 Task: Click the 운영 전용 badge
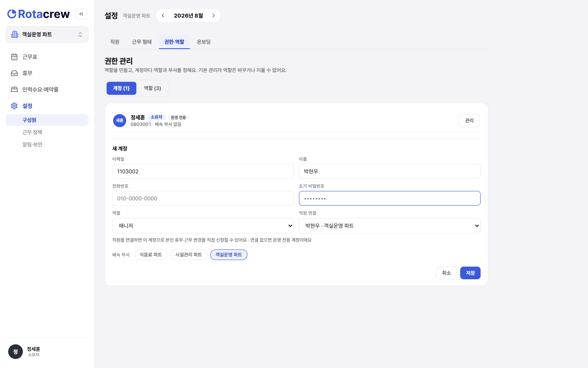pyautogui.click(x=178, y=118)
